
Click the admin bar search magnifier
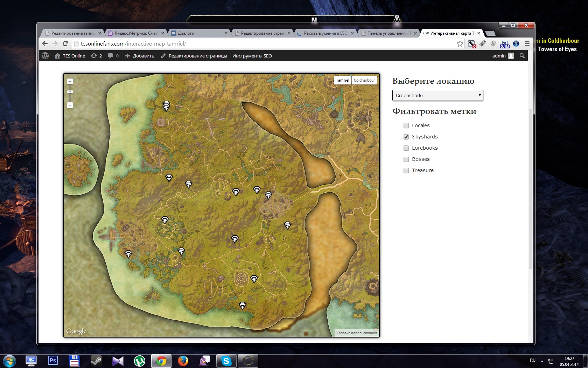coord(522,56)
